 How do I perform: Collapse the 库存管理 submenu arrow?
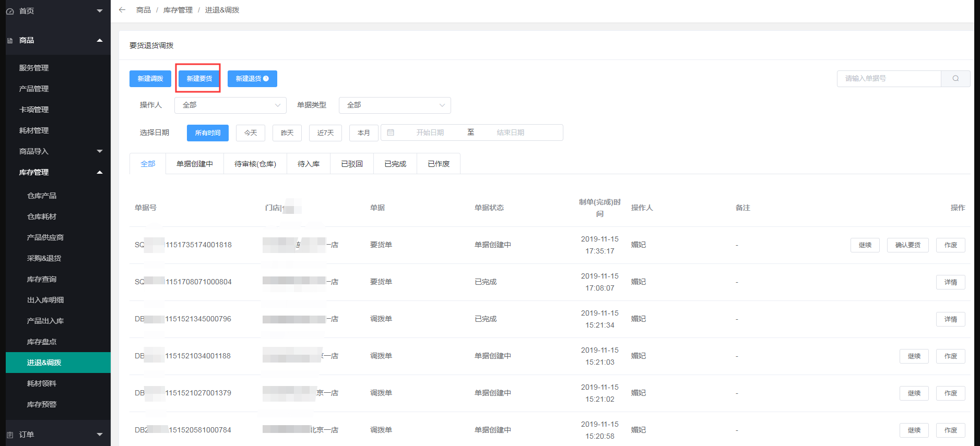click(100, 172)
